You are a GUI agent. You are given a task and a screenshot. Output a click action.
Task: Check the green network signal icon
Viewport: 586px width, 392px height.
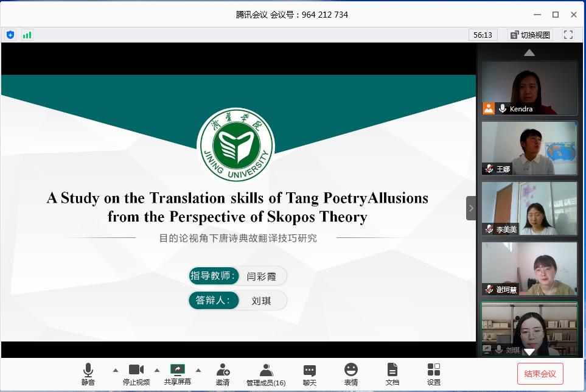coord(27,35)
